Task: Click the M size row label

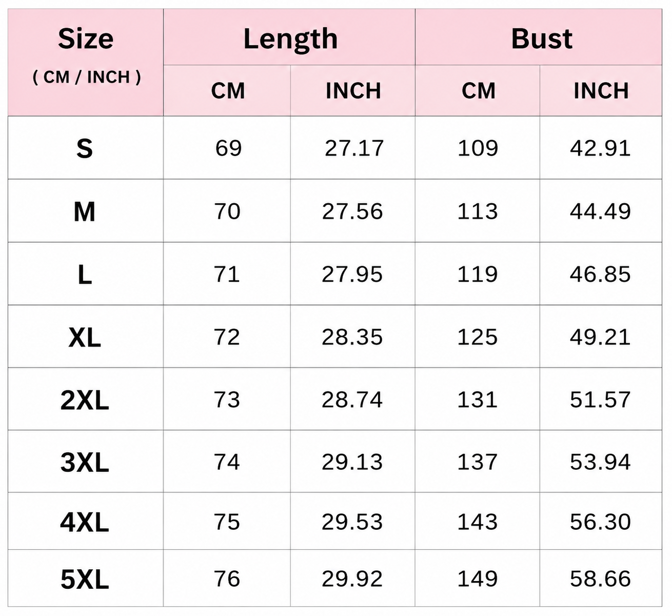Action: (85, 212)
